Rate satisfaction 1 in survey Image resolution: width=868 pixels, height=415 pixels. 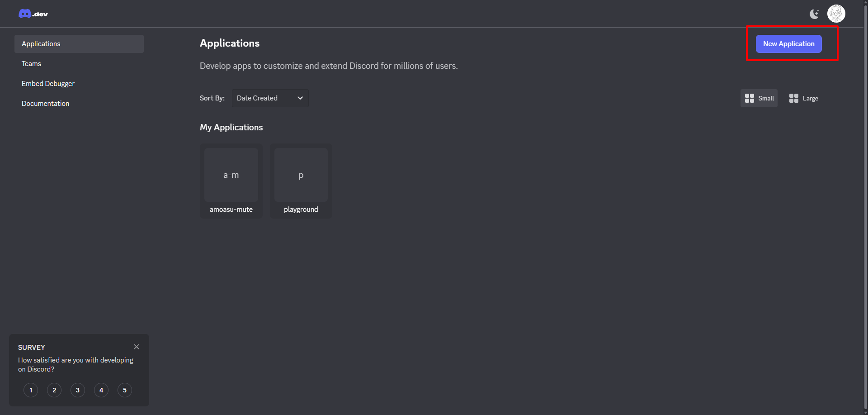point(31,390)
